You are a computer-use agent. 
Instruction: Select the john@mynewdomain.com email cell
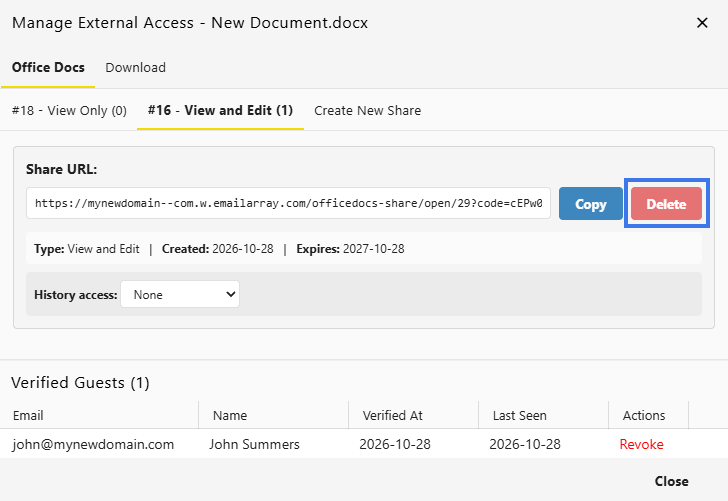click(93, 444)
